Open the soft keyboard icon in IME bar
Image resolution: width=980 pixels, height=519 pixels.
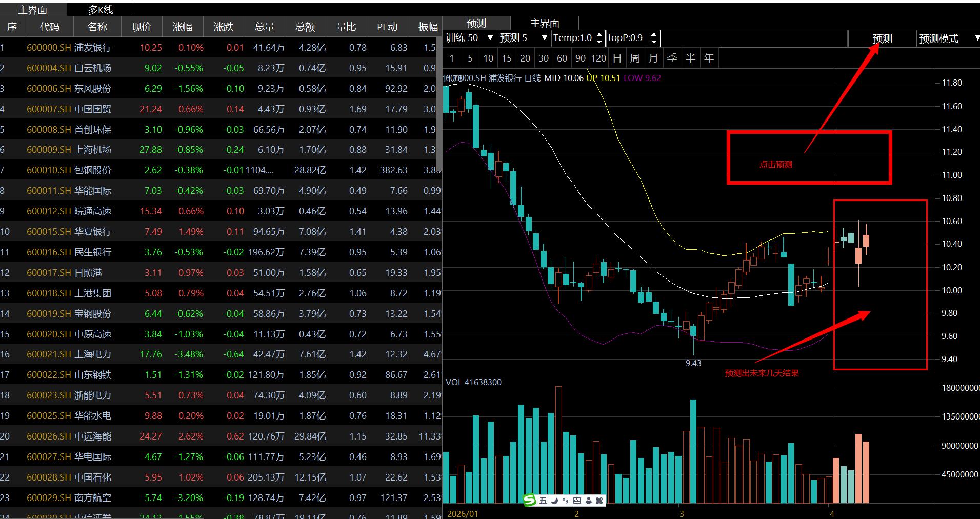[576, 501]
